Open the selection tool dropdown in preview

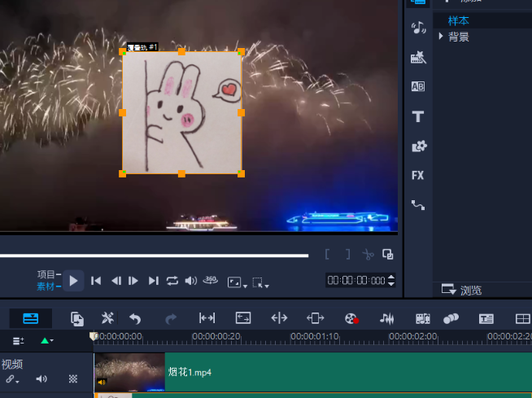point(260,282)
